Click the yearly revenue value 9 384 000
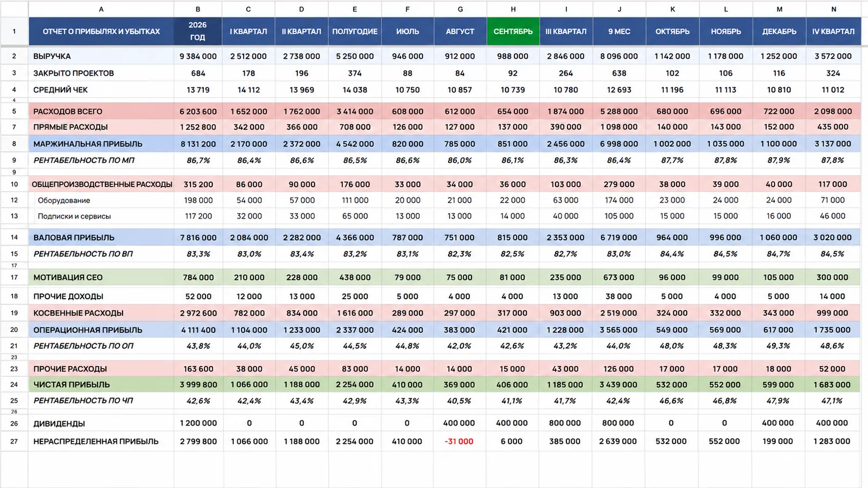The image size is (868, 488). 198,56
